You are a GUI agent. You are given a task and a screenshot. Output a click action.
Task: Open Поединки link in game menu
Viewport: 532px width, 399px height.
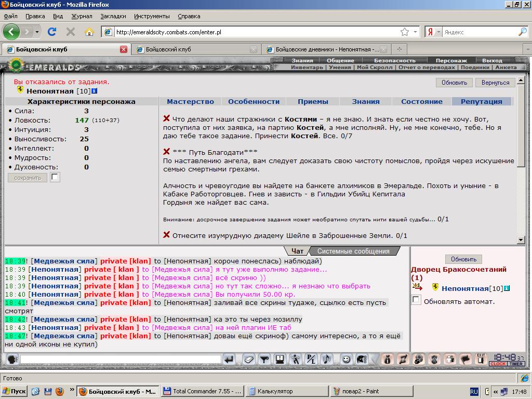[475, 67]
